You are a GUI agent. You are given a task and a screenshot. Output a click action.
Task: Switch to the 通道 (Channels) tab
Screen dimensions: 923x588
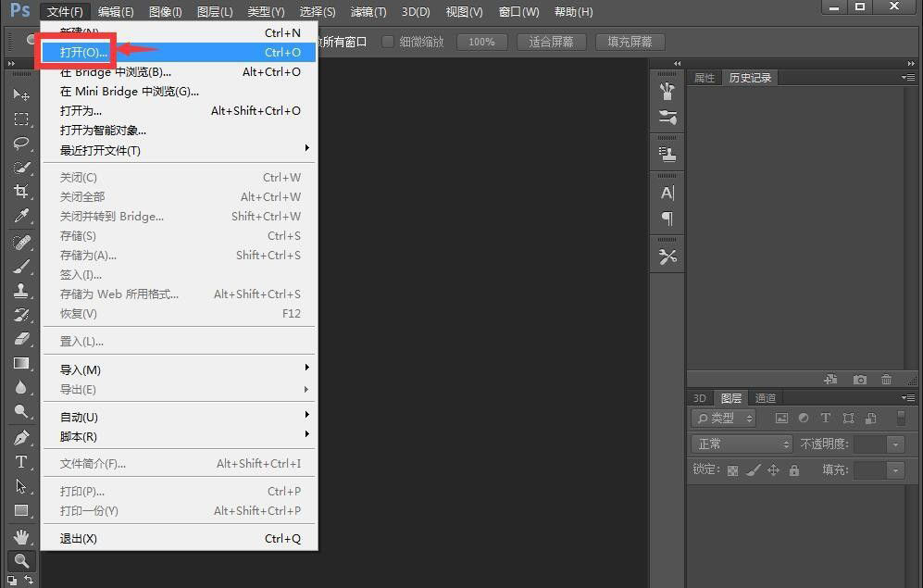(767, 398)
